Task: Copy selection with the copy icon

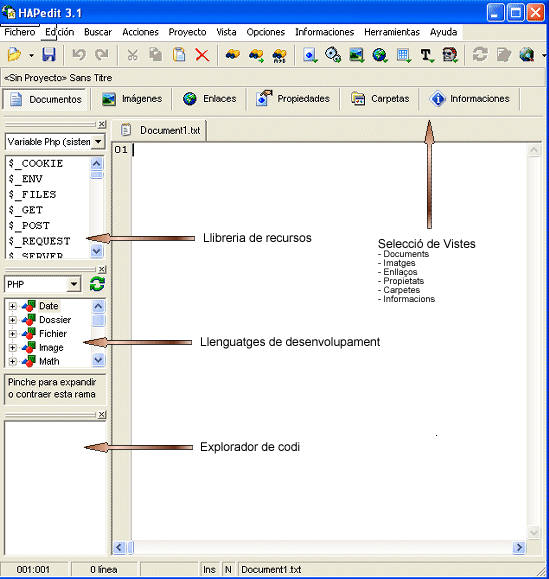Action: [x=156, y=55]
